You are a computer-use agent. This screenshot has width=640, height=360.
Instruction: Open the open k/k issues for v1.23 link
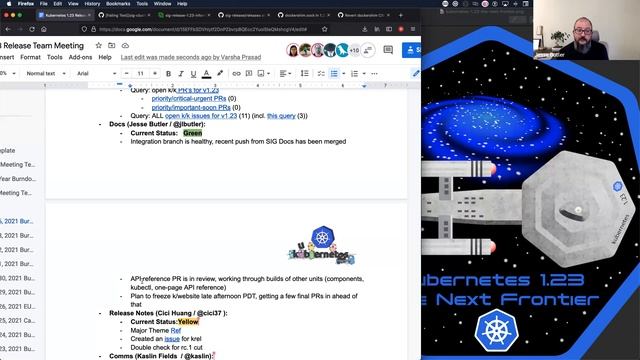[201, 116]
